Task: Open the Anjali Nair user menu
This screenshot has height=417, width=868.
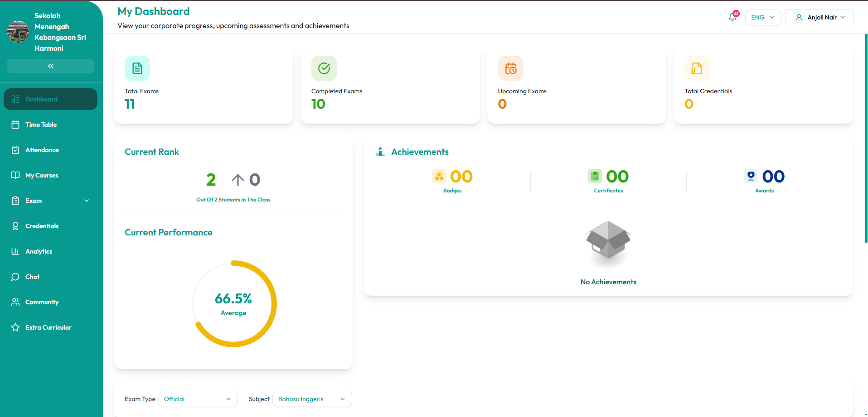Action: 820,17
